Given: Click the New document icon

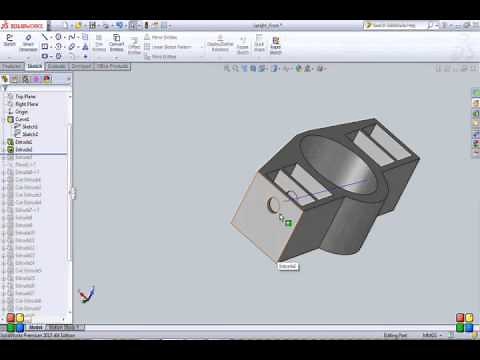Looking at the screenshot, I should [x=65, y=25].
